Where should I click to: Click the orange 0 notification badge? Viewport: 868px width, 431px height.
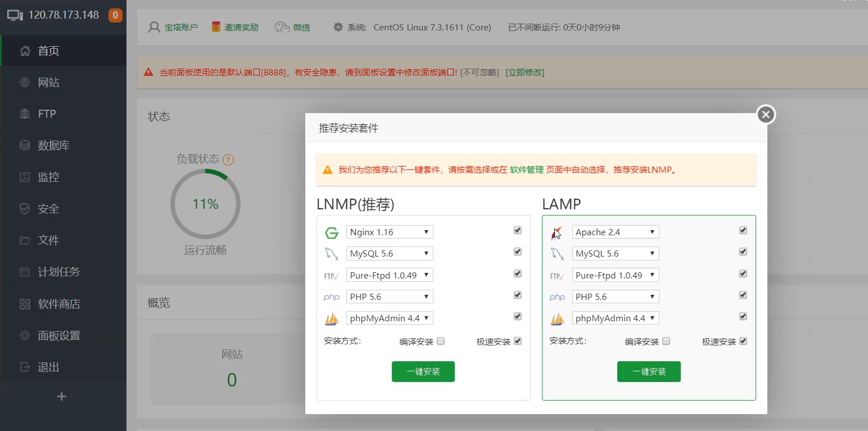(115, 15)
